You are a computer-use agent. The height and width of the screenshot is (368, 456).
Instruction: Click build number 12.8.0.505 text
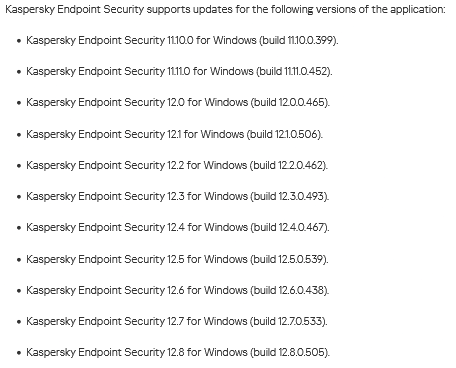click(x=302, y=352)
